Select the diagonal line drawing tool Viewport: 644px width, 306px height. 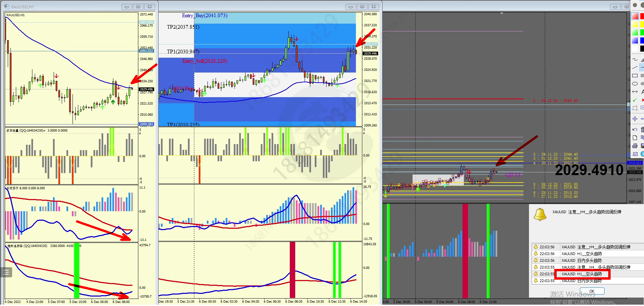(x=635, y=67)
